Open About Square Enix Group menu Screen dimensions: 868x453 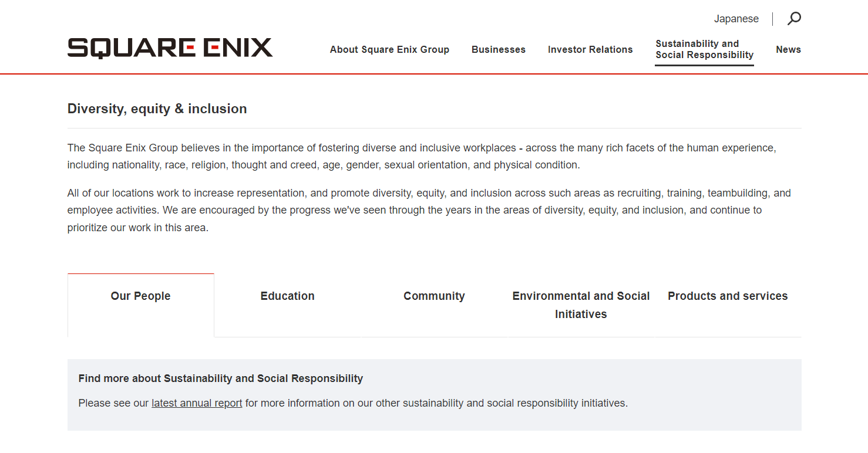(389, 50)
